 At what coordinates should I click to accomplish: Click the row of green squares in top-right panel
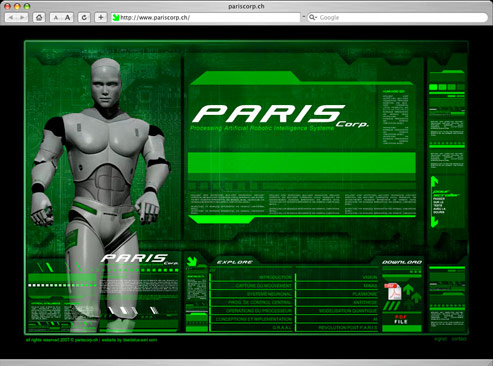[x=447, y=87]
